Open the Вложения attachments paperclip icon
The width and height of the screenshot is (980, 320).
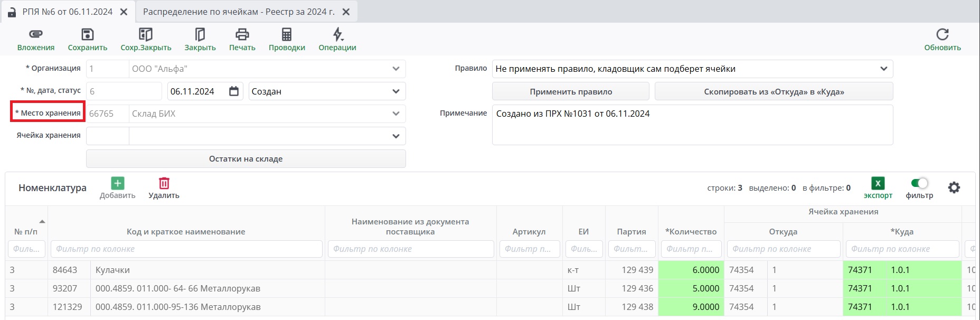(35, 35)
